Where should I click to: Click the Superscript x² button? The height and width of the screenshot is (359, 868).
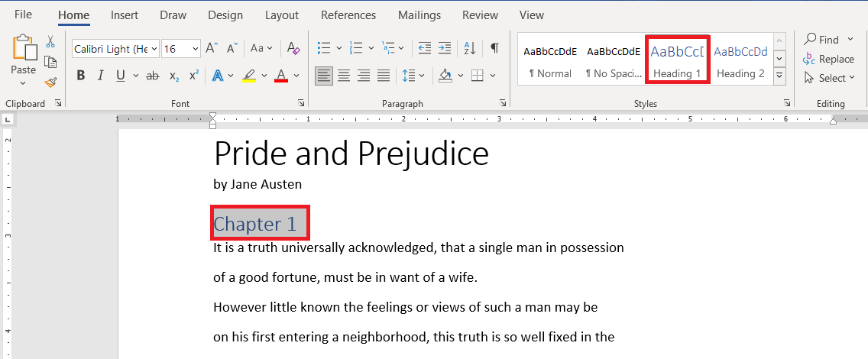pyautogui.click(x=194, y=75)
